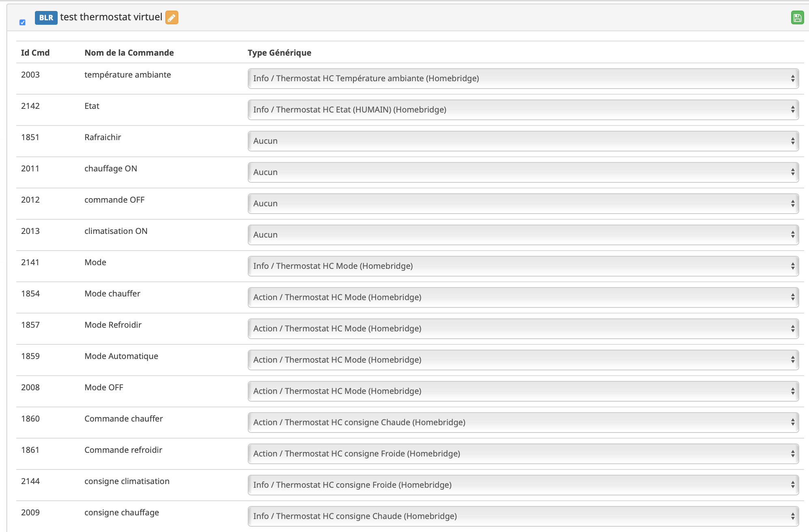Click command id 1857
The width and height of the screenshot is (809, 532).
(x=30, y=325)
